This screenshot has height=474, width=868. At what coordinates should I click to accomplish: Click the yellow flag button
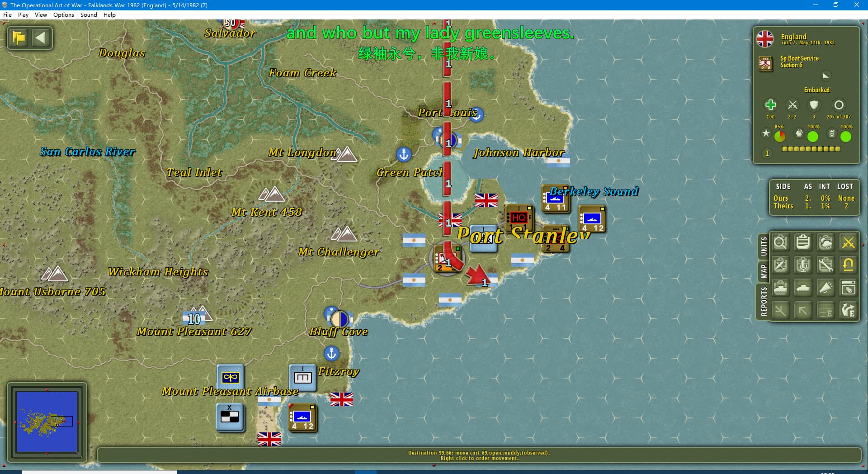(19, 38)
